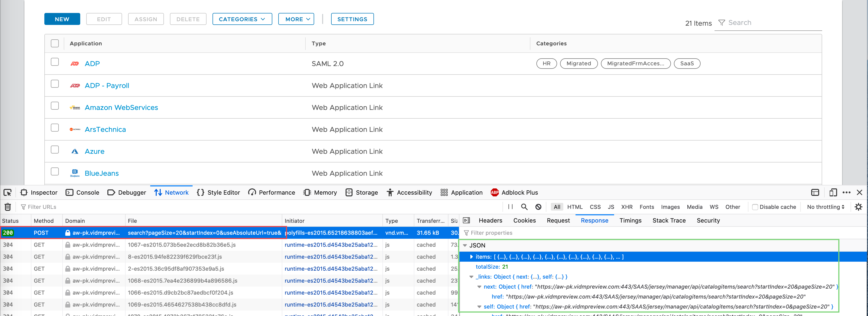Open devtools more options ellipsis

pos(846,192)
